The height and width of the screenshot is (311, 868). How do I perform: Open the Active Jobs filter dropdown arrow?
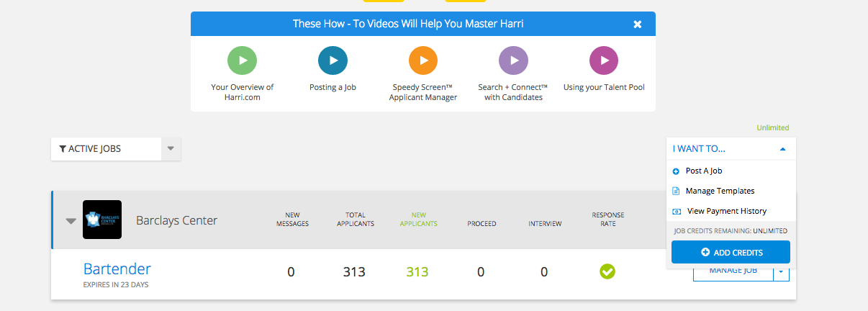point(171,149)
